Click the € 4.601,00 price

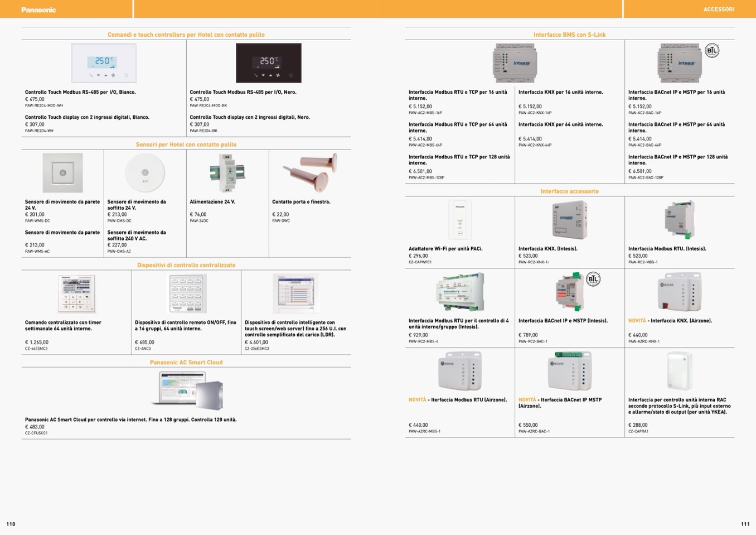point(256,342)
